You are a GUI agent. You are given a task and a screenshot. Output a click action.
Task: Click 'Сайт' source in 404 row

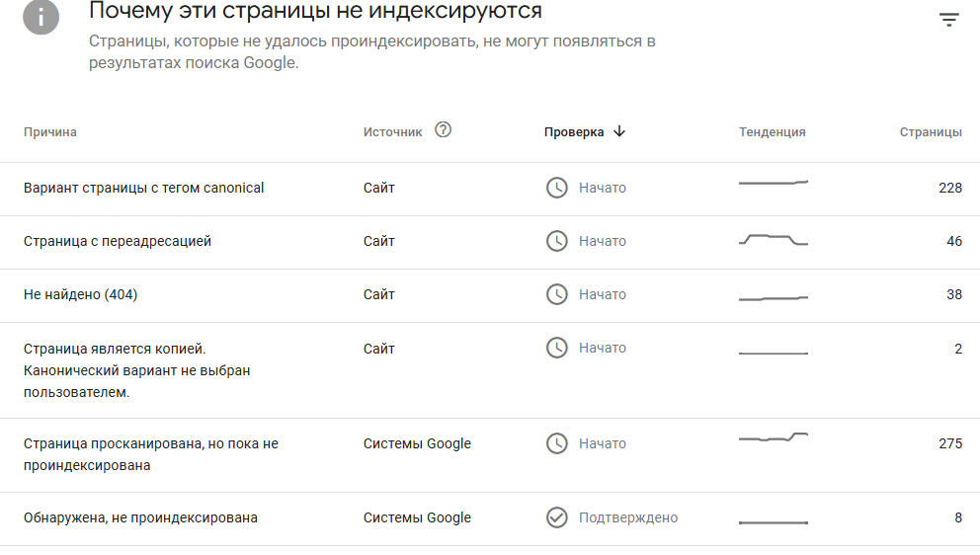pyautogui.click(x=378, y=293)
